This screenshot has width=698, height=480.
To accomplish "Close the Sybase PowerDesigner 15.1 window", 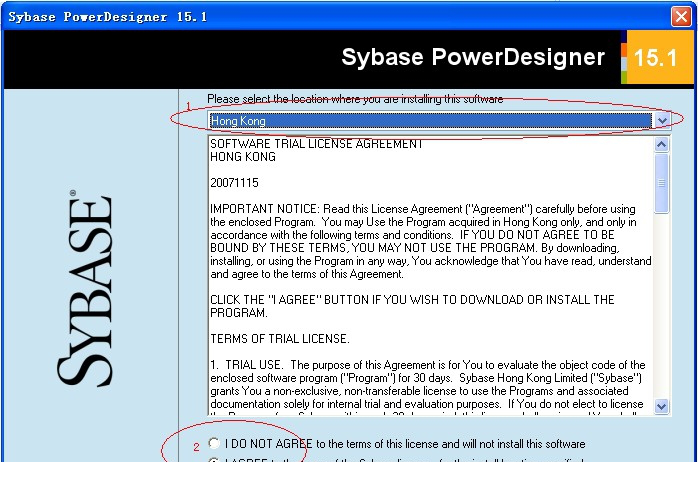I will [x=681, y=16].
